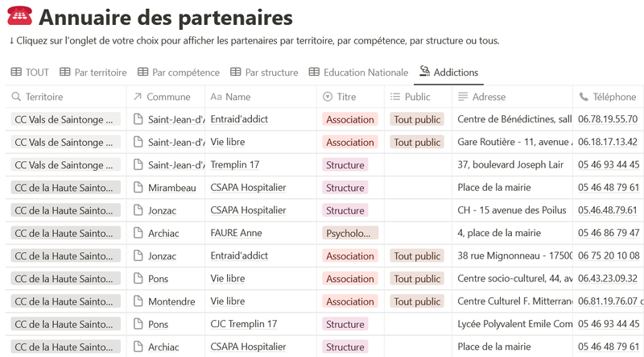644x357 pixels.
Task: Click the Montendre commune cell
Action: [171, 301]
